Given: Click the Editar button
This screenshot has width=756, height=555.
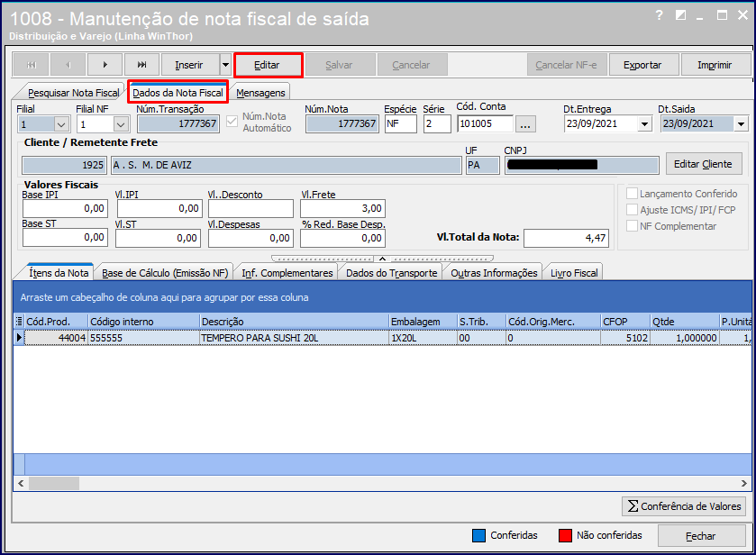Looking at the screenshot, I should 267,65.
